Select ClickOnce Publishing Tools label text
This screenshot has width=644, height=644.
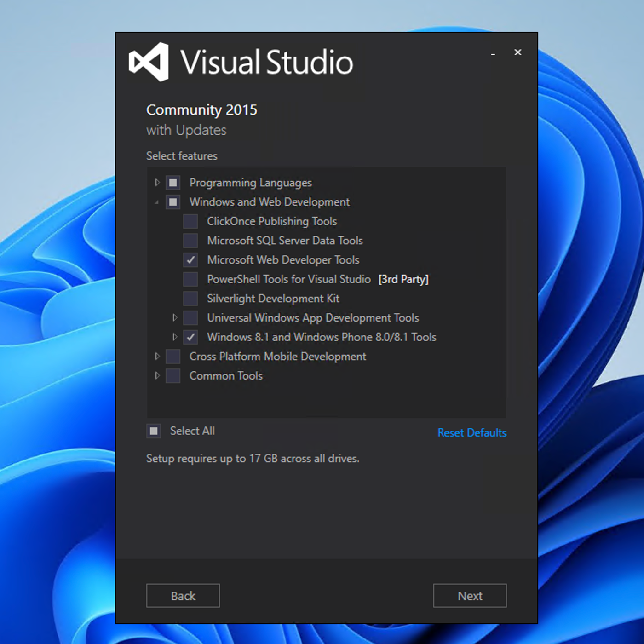pos(272,222)
